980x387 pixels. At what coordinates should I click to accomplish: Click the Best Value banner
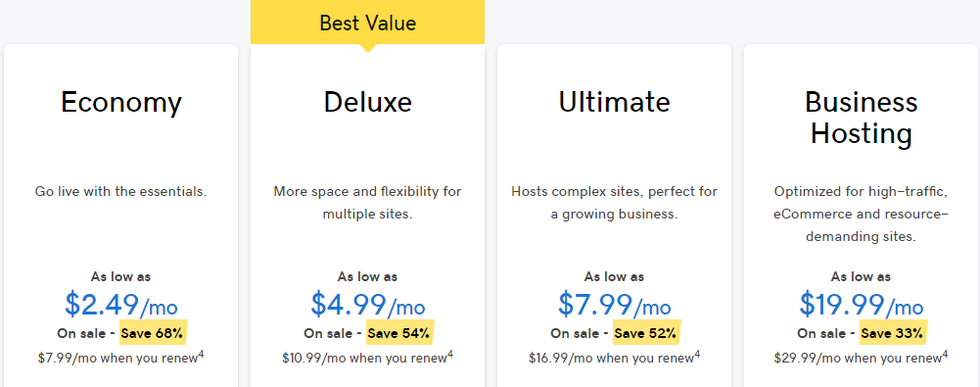pyautogui.click(x=367, y=24)
